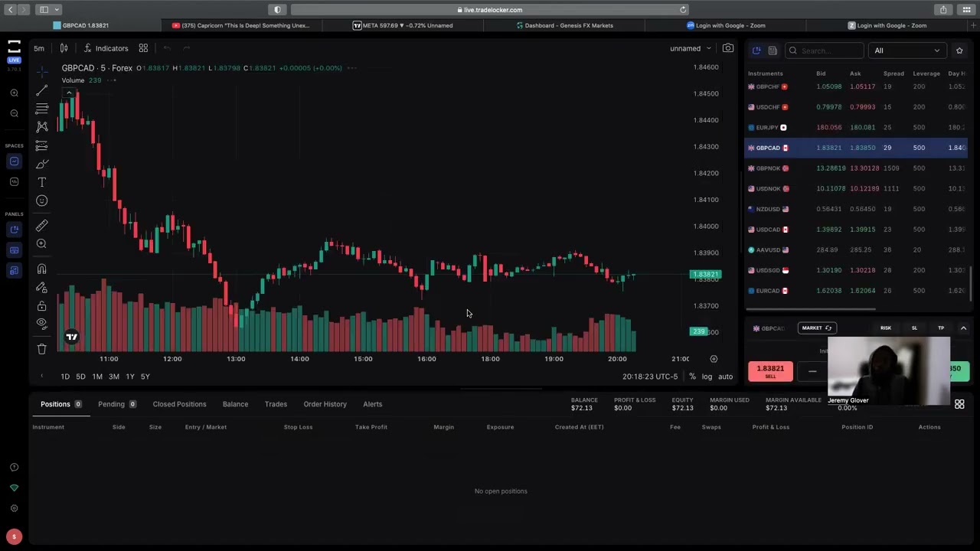Remove all drawings with trash icon
This screenshot has height=551, width=980.
click(42, 349)
